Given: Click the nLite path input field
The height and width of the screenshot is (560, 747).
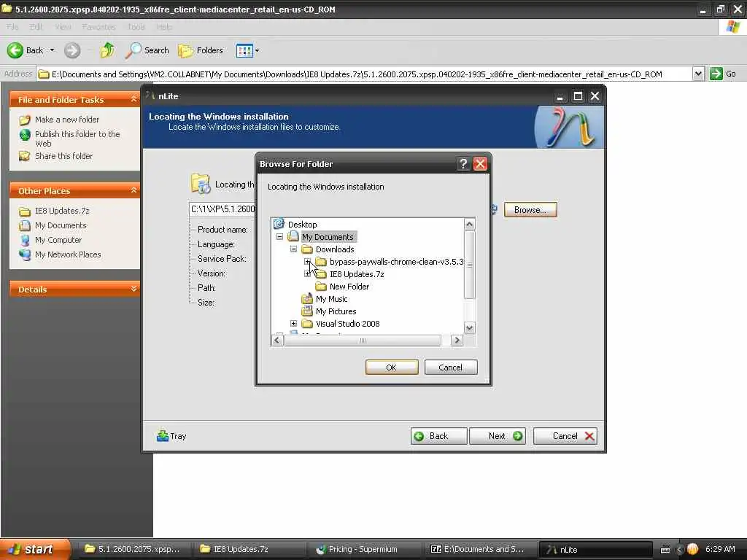Looking at the screenshot, I should coord(222,209).
